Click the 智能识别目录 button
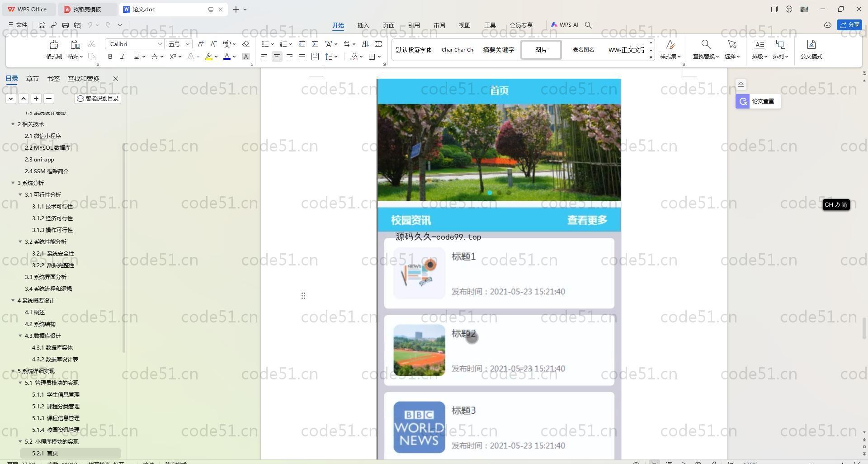The image size is (868, 464). (x=98, y=98)
